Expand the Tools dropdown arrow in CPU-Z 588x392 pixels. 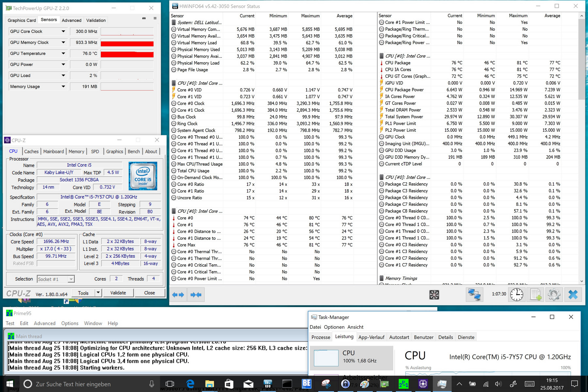click(98, 293)
